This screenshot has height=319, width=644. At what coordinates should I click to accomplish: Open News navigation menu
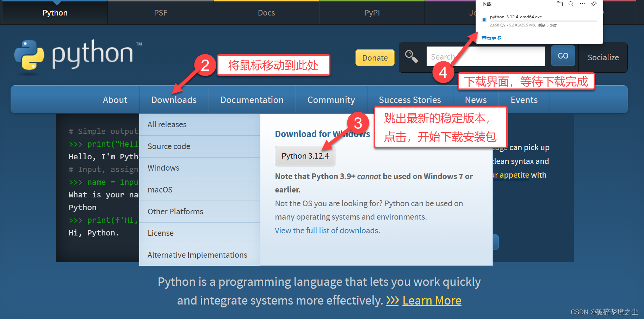pos(476,100)
